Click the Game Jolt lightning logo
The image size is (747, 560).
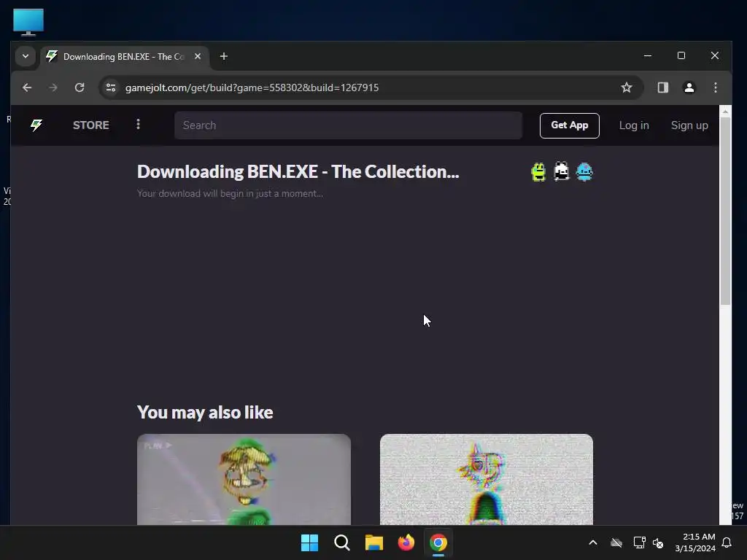[x=36, y=125]
